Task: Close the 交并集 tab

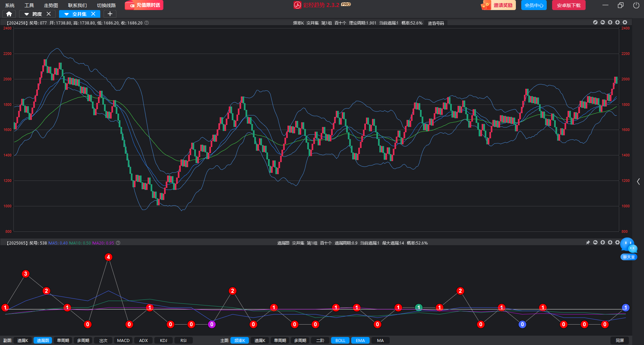Action: coord(93,14)
